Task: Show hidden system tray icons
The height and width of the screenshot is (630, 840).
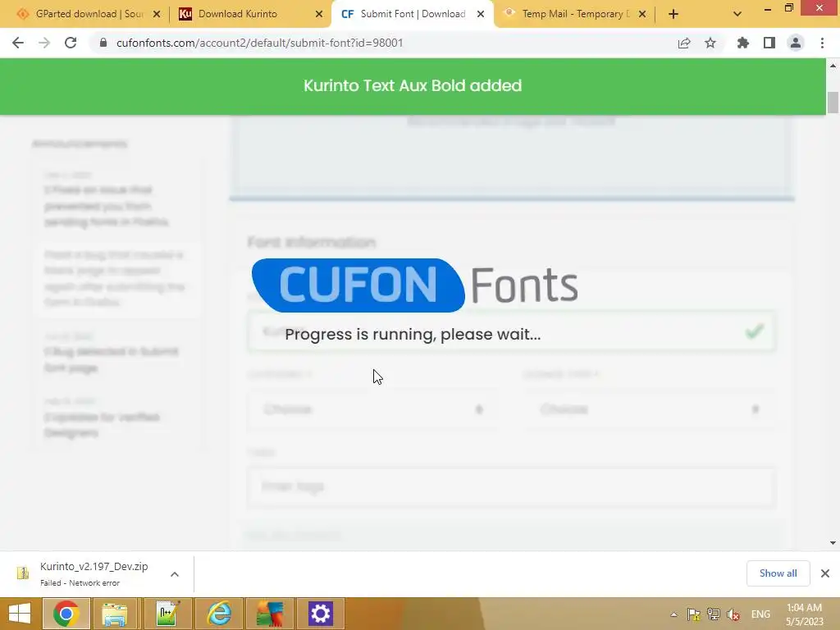Action: [674, 614]
